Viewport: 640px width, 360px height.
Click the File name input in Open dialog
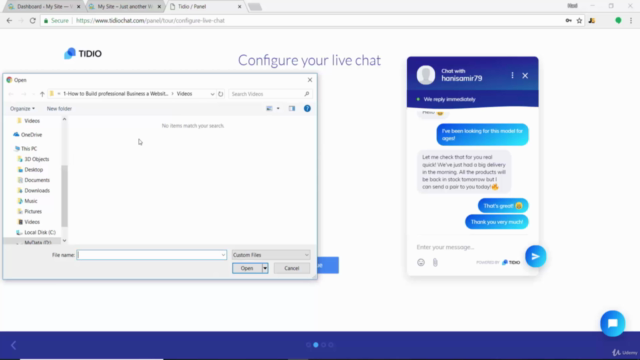coord(151,255)
